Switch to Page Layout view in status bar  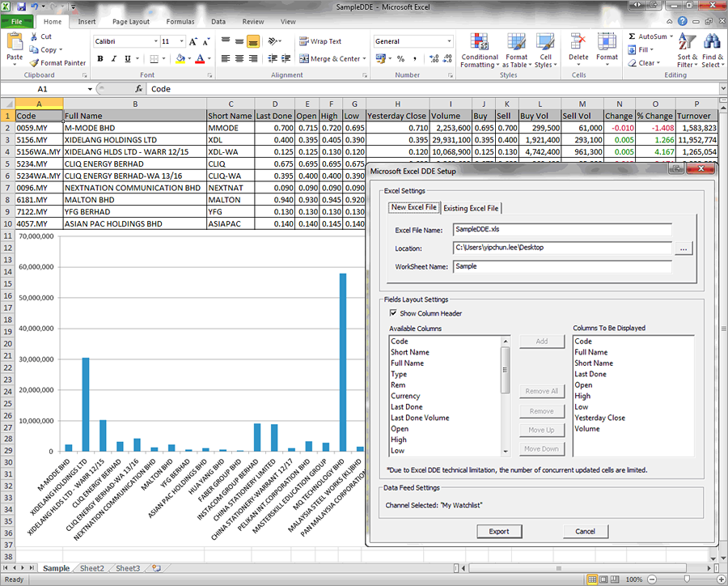pyautogui.click(x=603, y=580)
